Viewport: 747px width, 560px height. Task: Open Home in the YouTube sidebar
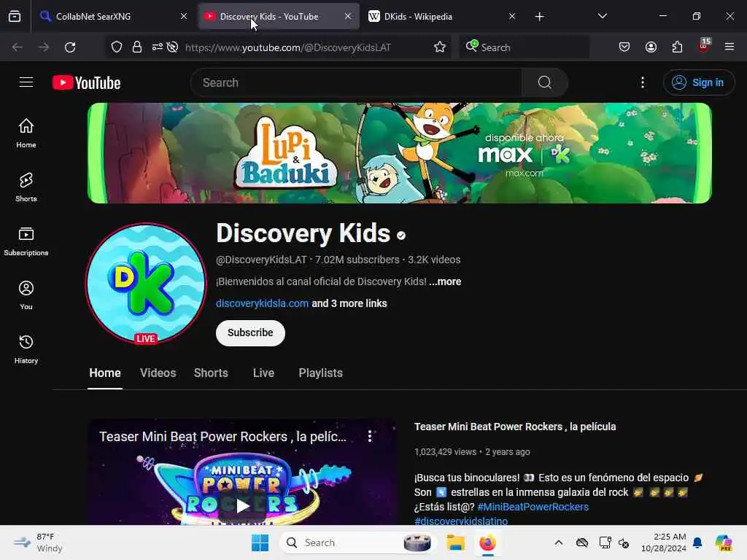point(26,133)
